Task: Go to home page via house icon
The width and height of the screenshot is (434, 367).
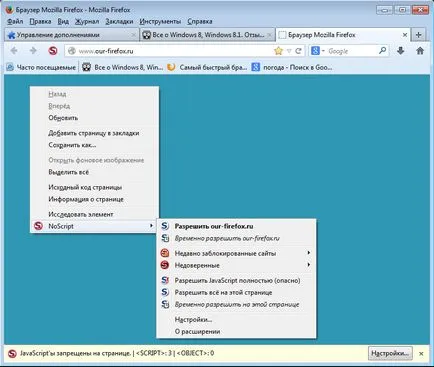Action: 420,51
